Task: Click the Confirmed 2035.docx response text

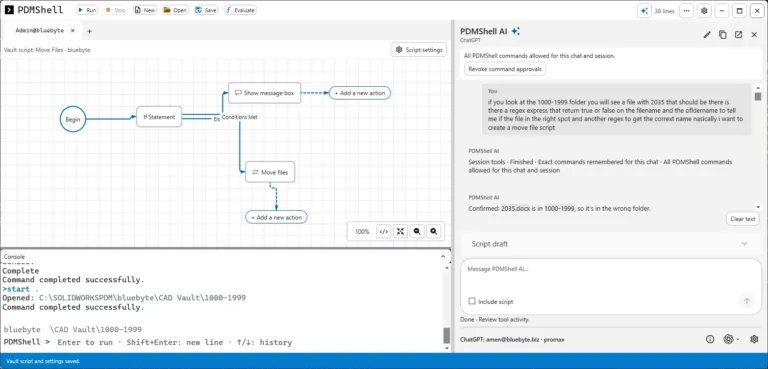Action: (x=559, y=209)
